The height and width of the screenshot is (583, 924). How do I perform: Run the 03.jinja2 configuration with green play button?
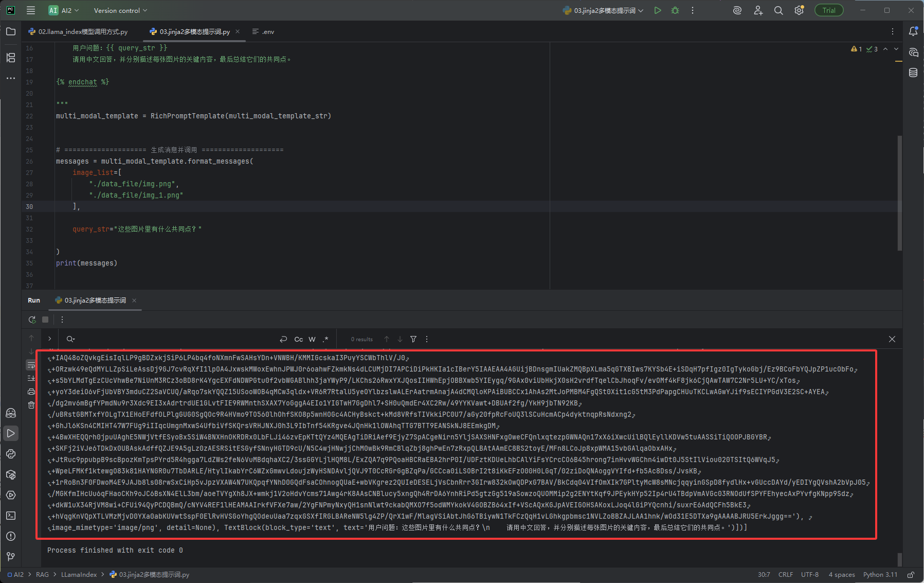[x=658, y=10]
